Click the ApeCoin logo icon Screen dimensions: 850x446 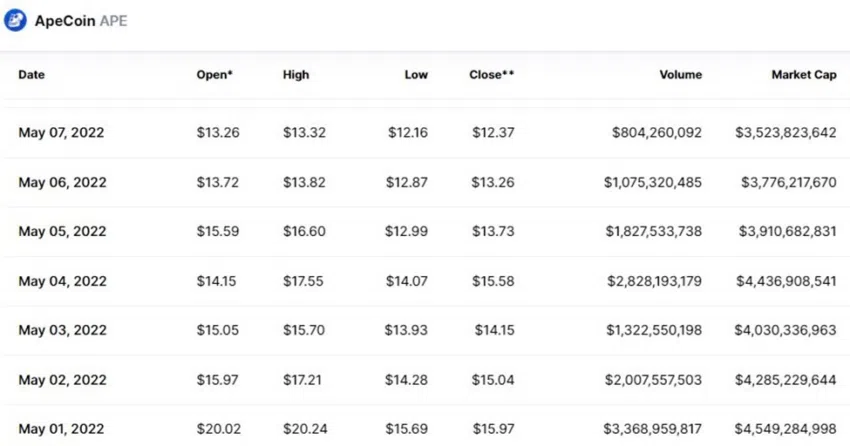(15, 21)
